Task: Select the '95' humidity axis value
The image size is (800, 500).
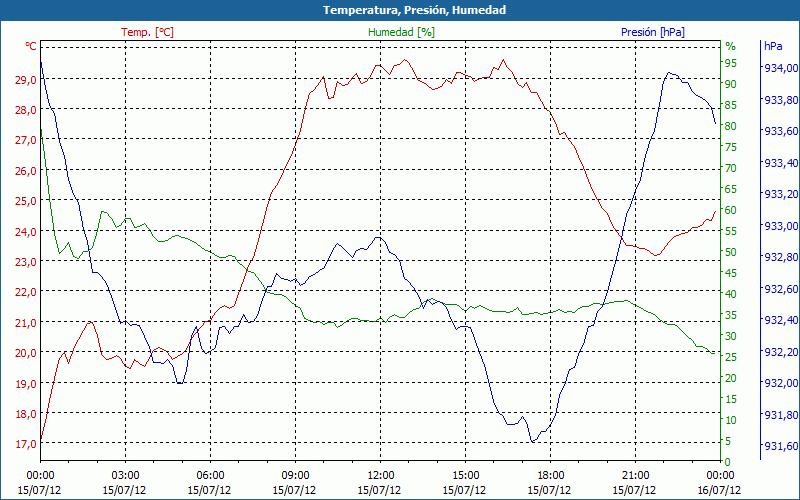Action: coord(731,63)
